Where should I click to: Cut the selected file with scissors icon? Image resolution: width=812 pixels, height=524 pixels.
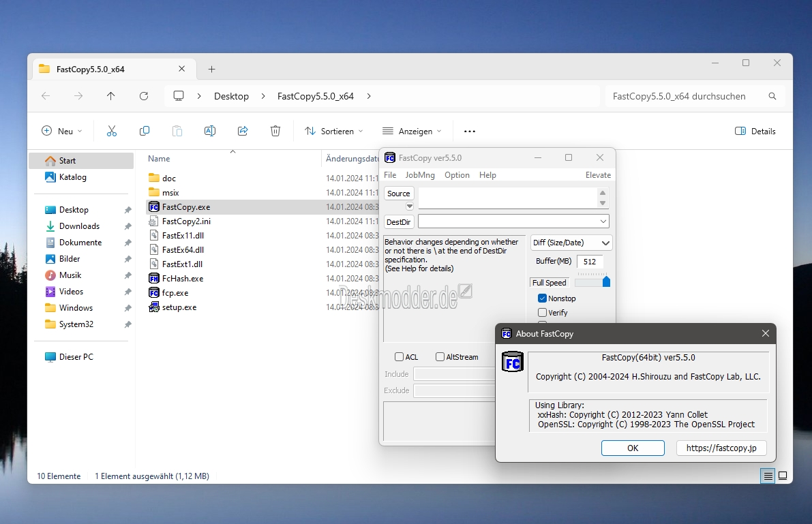pos(112,131)
